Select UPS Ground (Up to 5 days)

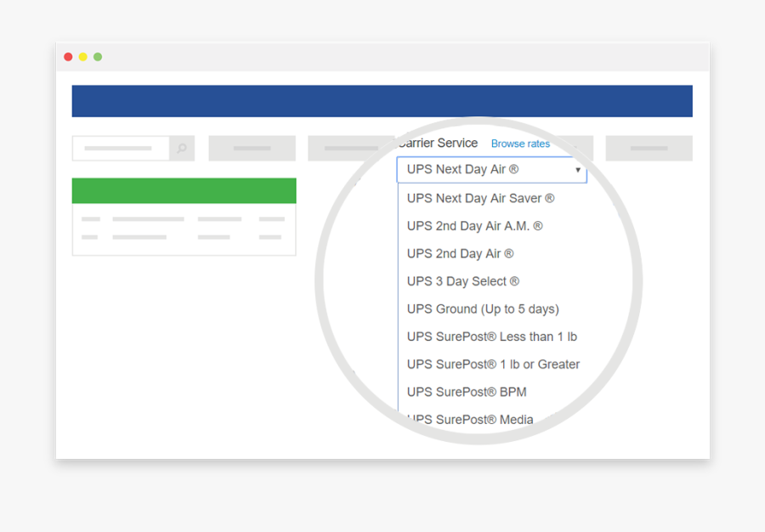coord(483,309)
